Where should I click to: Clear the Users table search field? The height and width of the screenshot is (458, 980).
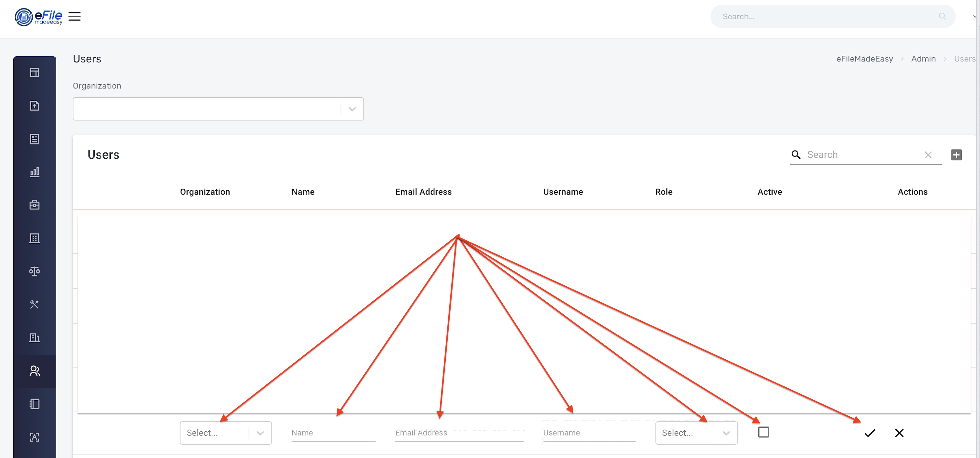click(x=928, y=155)
